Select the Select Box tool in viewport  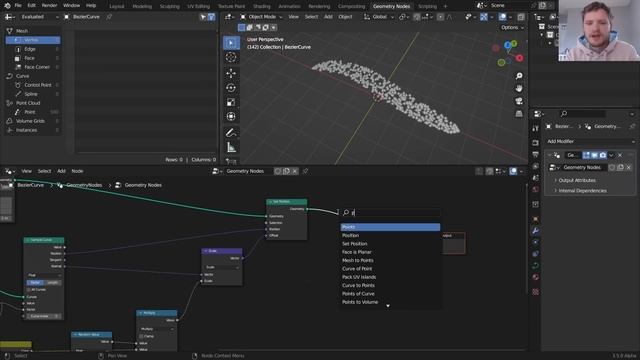(x=231, y=43)
